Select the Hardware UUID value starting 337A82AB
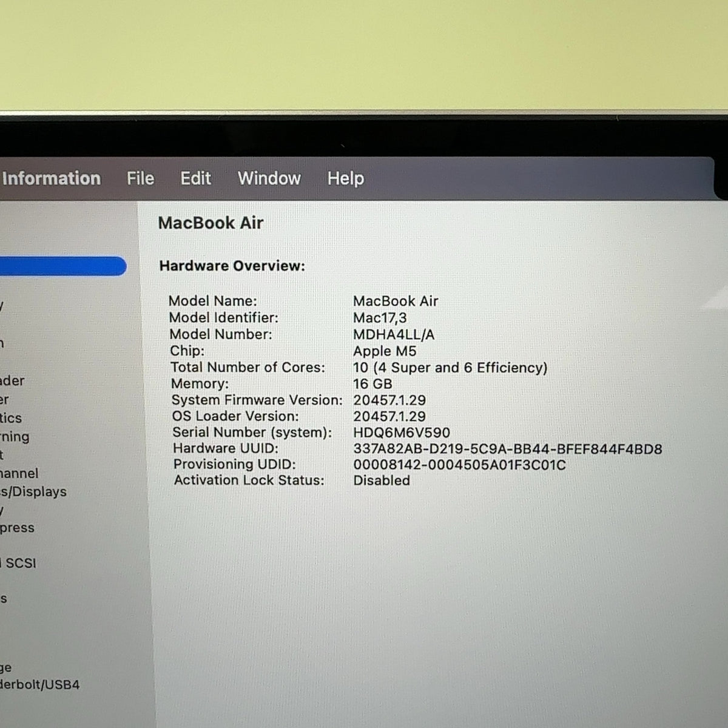Image resolution: width=728 pixels, height=728 pixels. click(508, 449)
